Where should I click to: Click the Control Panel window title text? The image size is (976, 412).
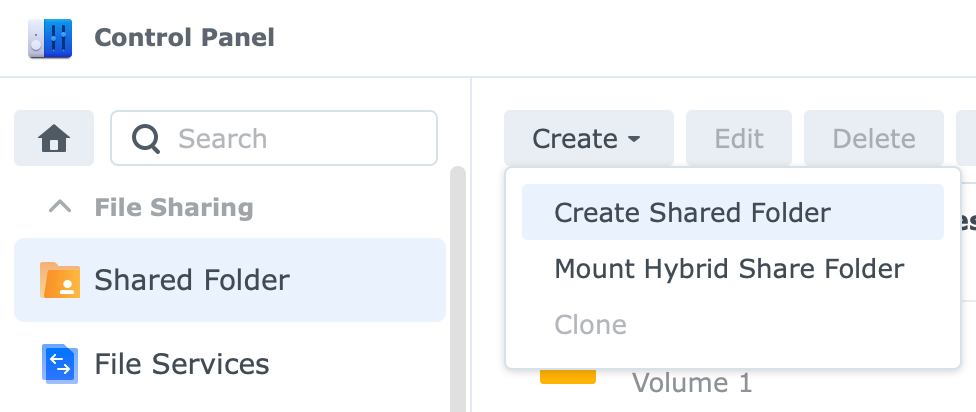tap(184, 38)
